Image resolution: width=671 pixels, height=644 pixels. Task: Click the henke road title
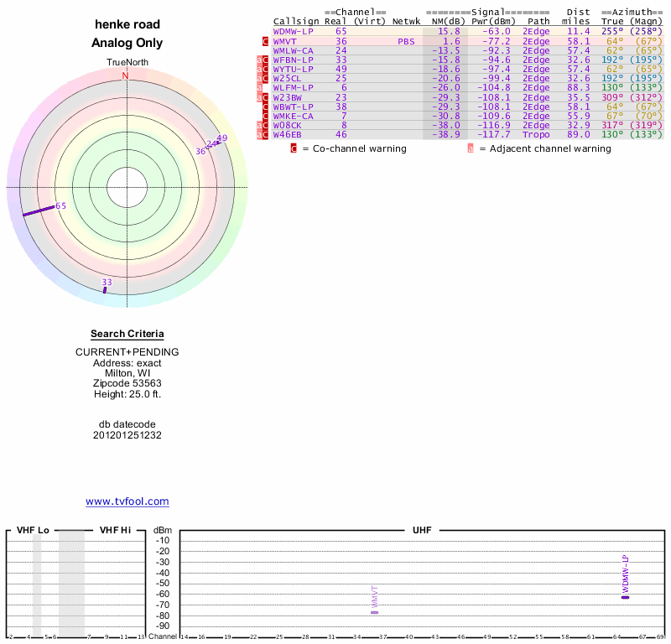(127, 24)
